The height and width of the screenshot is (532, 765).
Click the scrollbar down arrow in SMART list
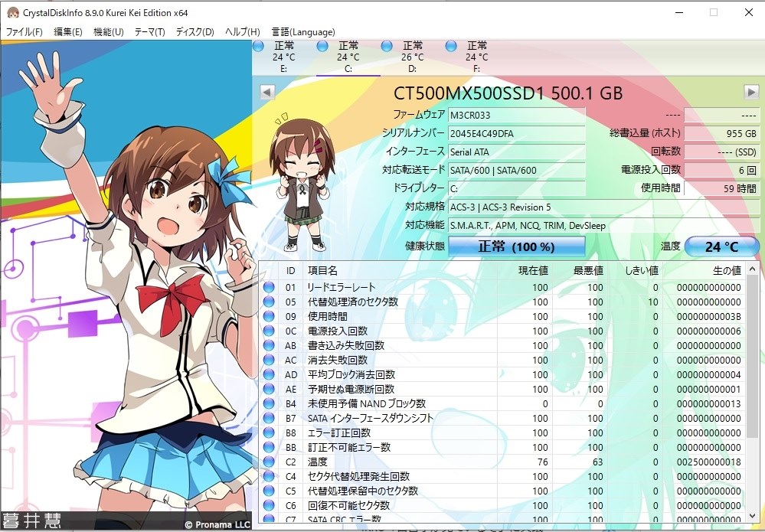coord(752,516)
